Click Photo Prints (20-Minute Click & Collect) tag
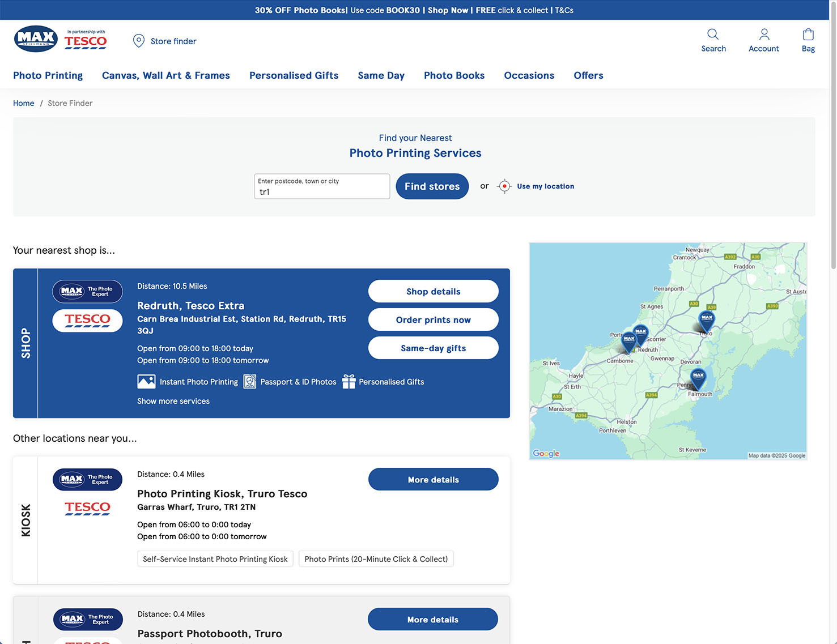Image resolution: width=837 pixels, height=644 pixels. pos(376,559)
